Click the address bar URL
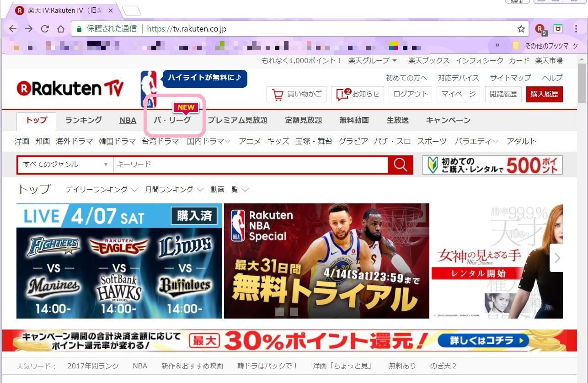 [187, 29]
